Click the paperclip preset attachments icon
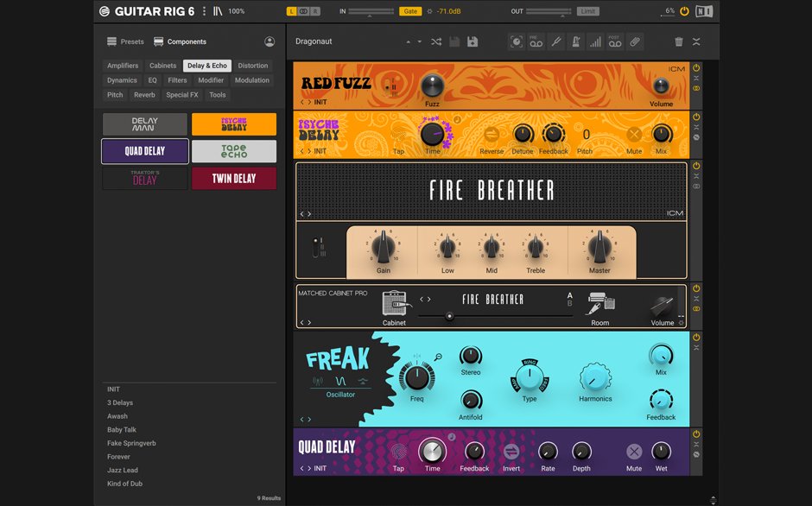The image size is (812, 506). pyautogui.click(x=635, y=41)
